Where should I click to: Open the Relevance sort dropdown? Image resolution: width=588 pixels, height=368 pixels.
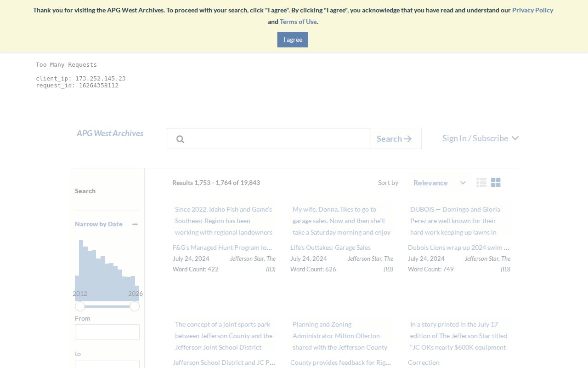coord(439,183)
